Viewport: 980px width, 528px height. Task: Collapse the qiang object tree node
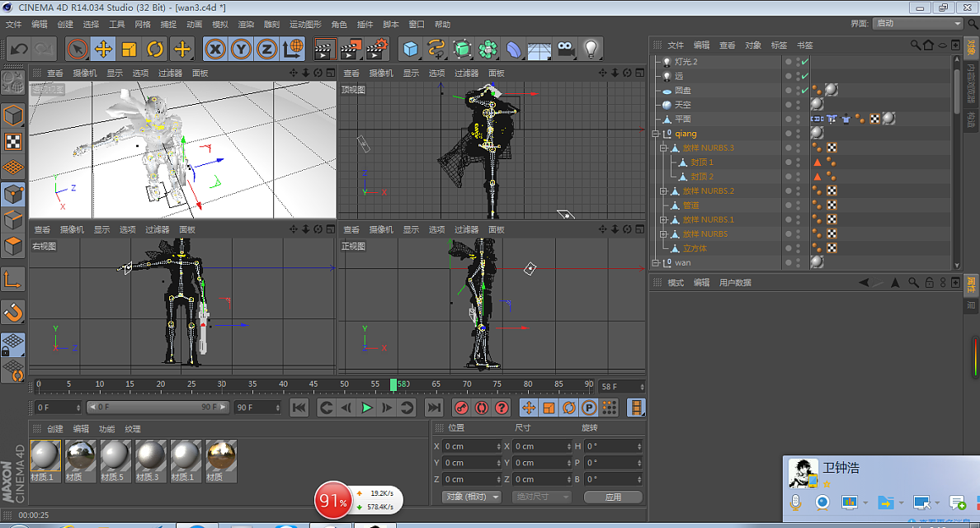[657, 134]
